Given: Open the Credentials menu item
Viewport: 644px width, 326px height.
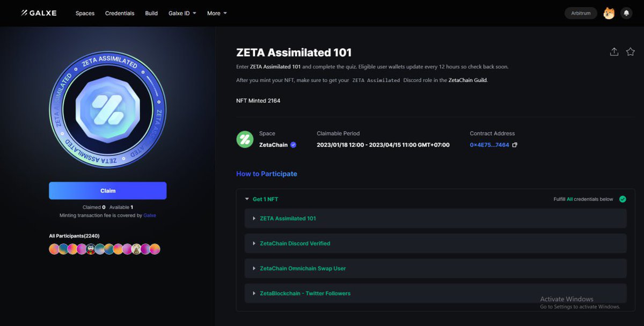Looking at the screenshot, I should [x=120, y=13].
